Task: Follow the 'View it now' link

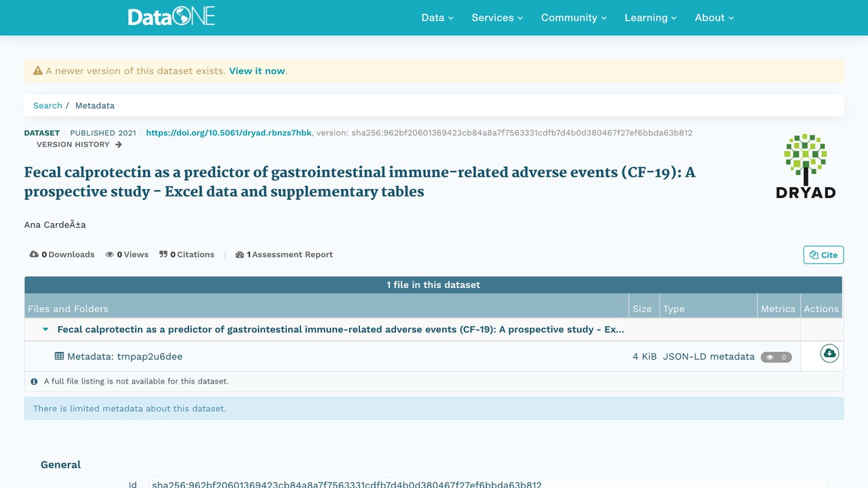Action: 257,70
